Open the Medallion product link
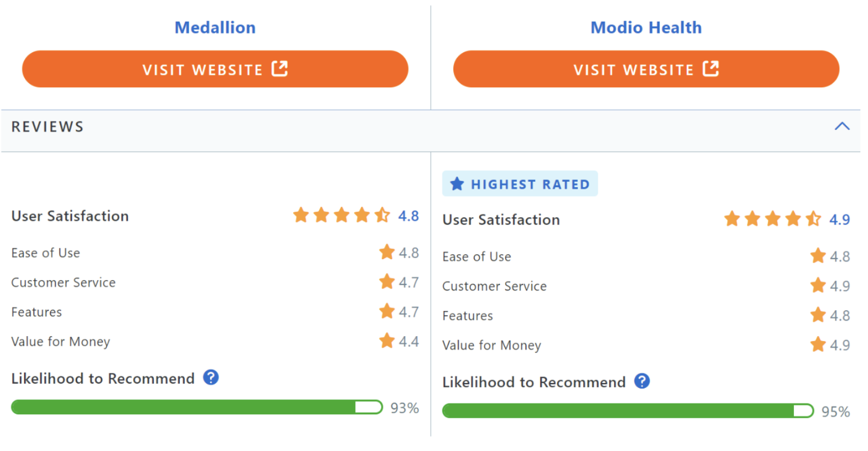Screen dimensions: 868x451 215,28
